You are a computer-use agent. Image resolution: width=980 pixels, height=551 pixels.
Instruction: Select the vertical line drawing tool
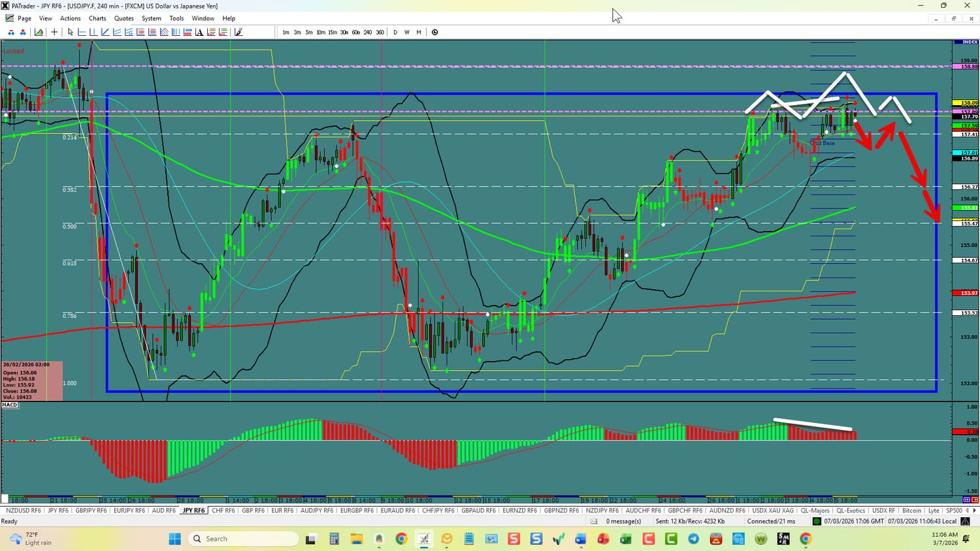93,32
